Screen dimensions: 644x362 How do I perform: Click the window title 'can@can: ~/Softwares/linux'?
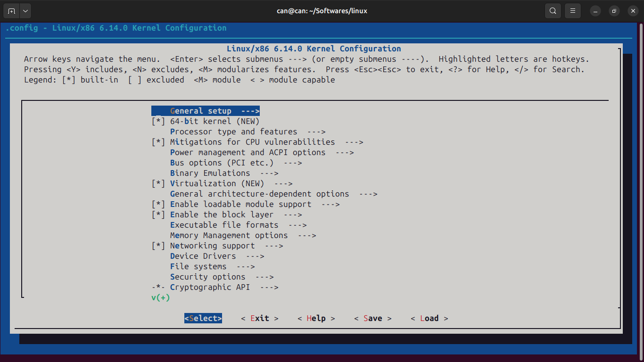tap(322, 11)
